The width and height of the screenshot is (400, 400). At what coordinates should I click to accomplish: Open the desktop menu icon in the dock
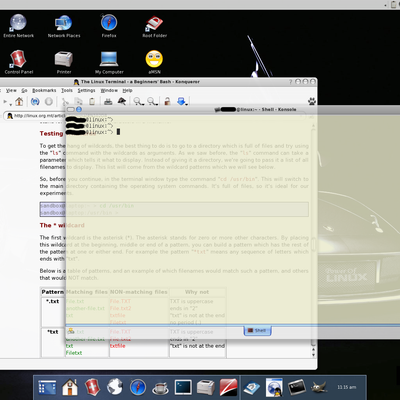[x=47, y=388]
